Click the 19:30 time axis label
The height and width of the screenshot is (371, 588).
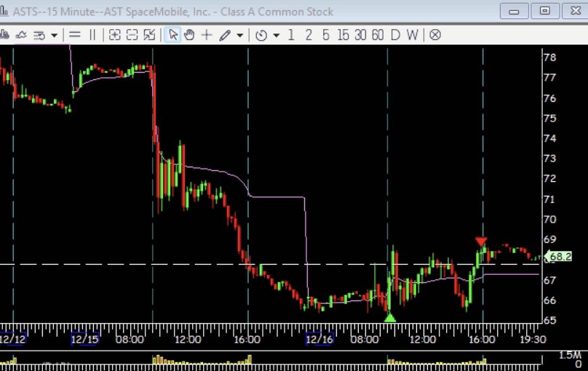pyautogui.click(x=533, y=340)
